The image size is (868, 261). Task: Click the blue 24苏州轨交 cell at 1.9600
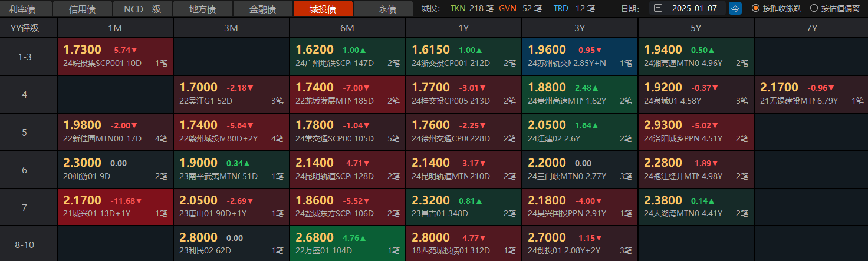580,57
